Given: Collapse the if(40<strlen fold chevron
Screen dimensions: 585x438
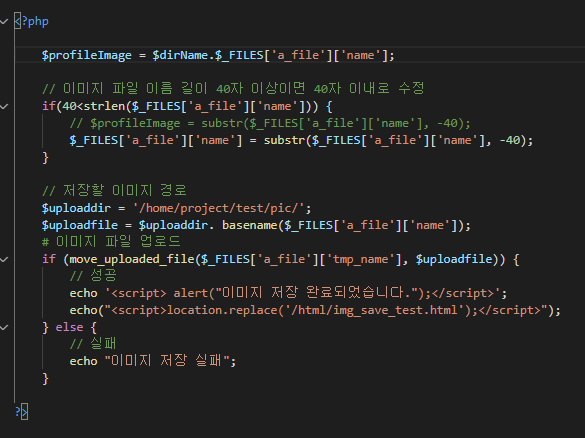Looking at the screenshot, I should [x=4, y=107].
